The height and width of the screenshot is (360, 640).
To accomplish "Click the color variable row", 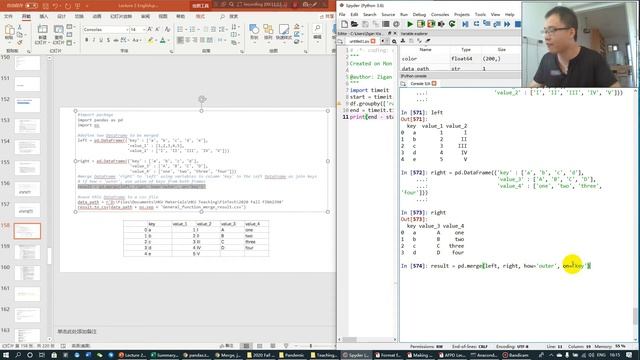I will [460, 59].
